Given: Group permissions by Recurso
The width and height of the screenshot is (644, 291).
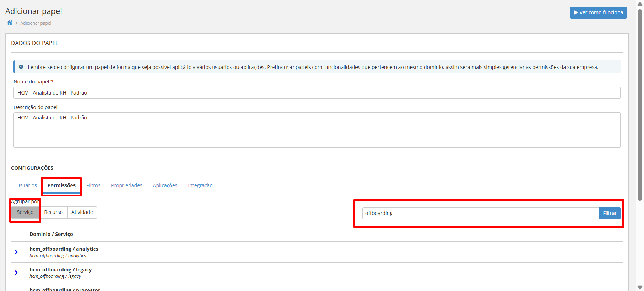Looking at the screenshot, I should (x=54, y=212).
